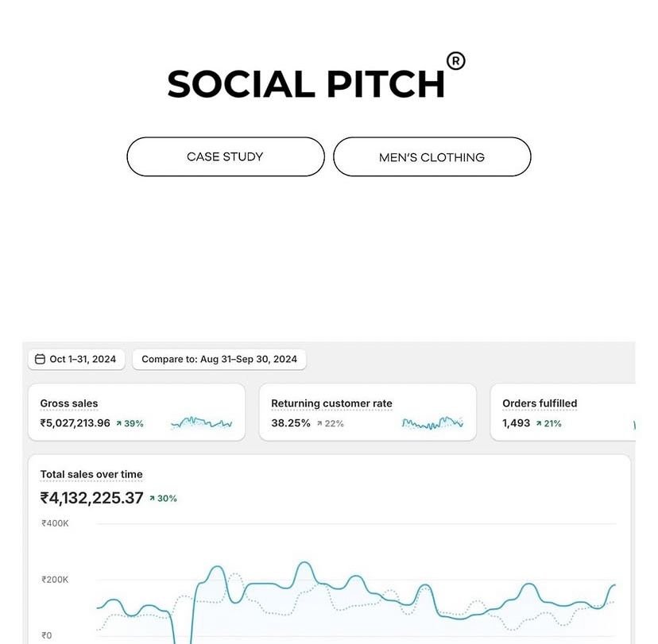The width and height of the screenshot is (658, 644).
Task: Click the green arrow beside 30%
Action: [x=153, y=499]
